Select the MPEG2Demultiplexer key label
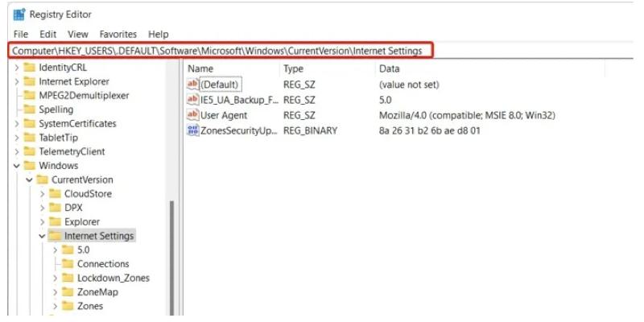The width and height of the screenshot is (644, 322). tap(84, 96)
